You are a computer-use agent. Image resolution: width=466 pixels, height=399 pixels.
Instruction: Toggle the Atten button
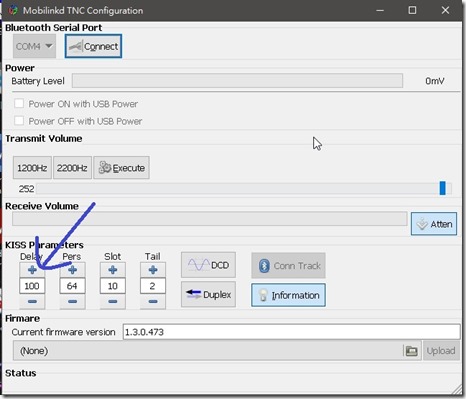pos(434,224)
